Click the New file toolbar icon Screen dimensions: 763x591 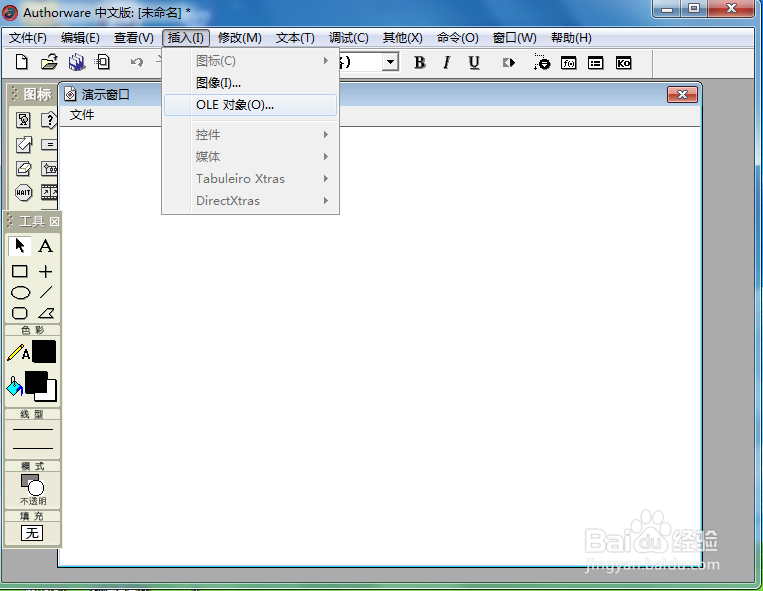click(22, 62)
